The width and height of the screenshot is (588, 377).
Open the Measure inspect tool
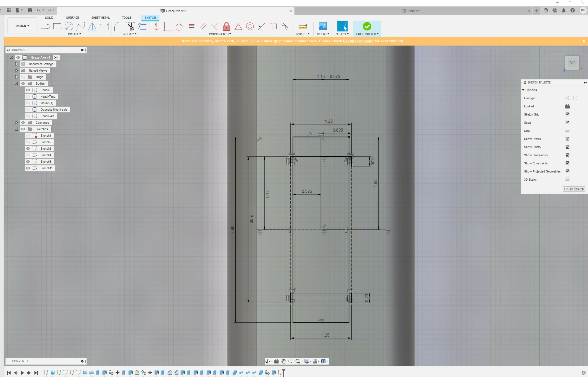[x=303, y=26]
